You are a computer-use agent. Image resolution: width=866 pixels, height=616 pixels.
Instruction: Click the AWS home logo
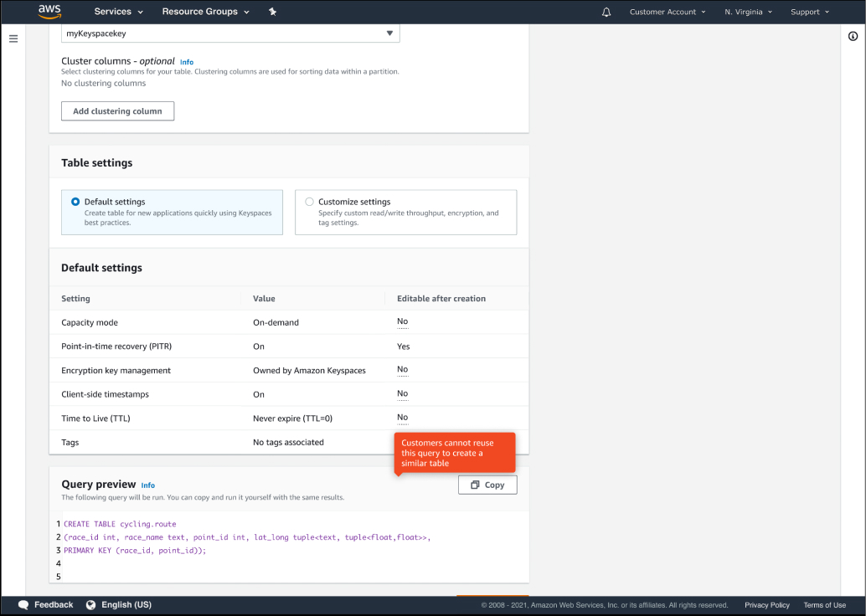[49, 12]
